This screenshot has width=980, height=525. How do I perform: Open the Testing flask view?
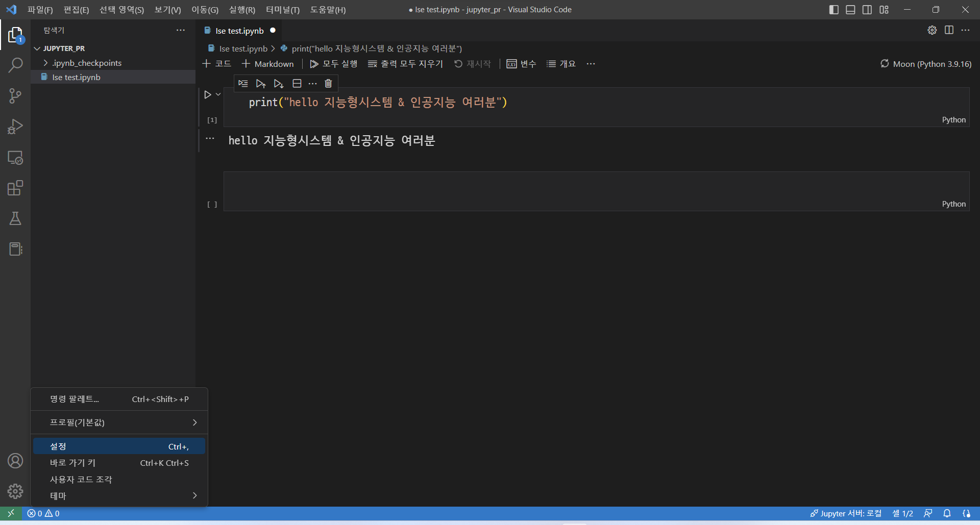pyautogui.click(x=15, y=218)
